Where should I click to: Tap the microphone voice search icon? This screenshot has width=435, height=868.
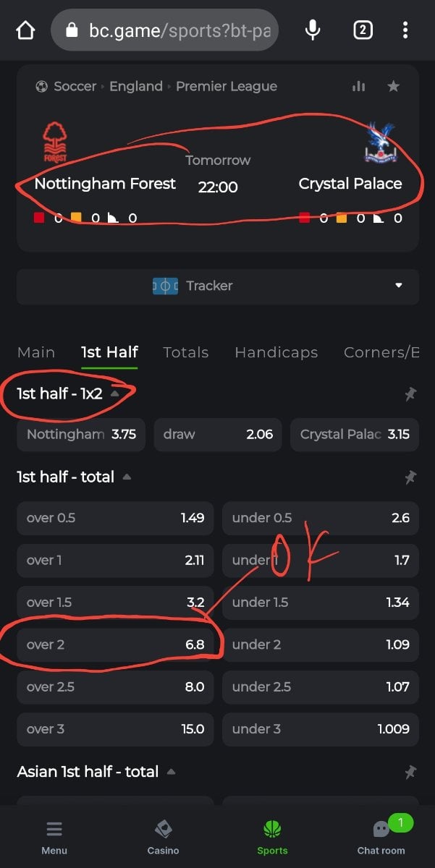coord(313,30)
